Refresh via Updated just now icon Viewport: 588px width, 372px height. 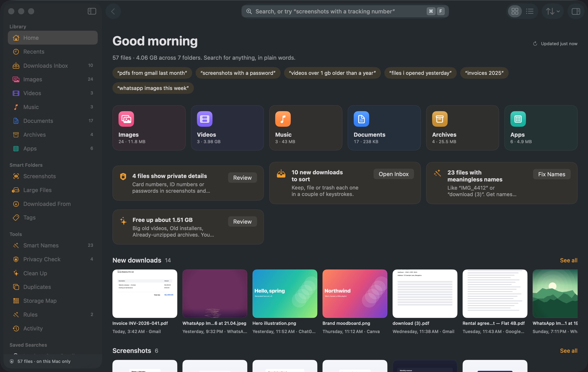click(535, 44)
